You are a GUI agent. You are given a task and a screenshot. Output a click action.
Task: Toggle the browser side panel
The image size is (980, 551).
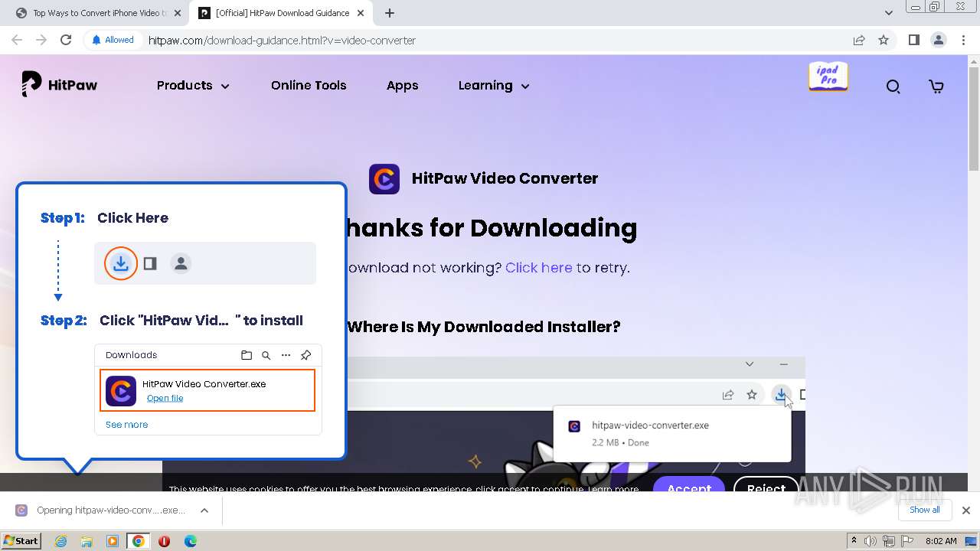[x=913, y=40]
